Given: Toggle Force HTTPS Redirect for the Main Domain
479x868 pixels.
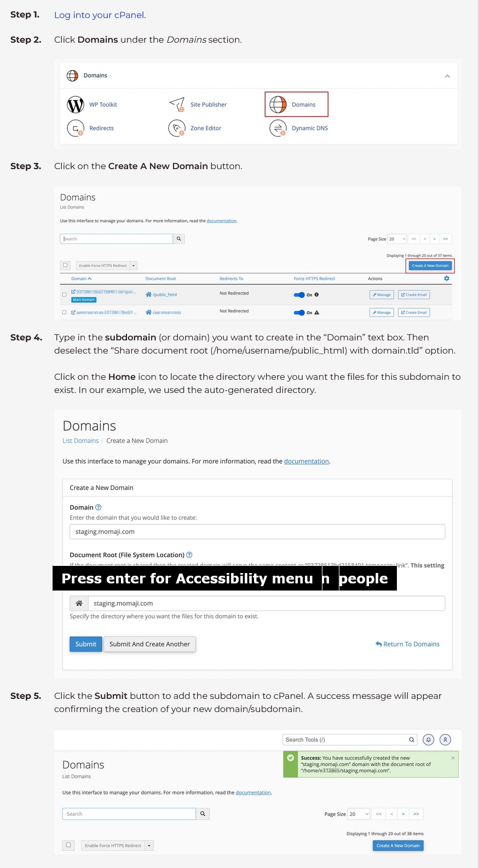Looking at the screenshot, I should tap(300, 294).
